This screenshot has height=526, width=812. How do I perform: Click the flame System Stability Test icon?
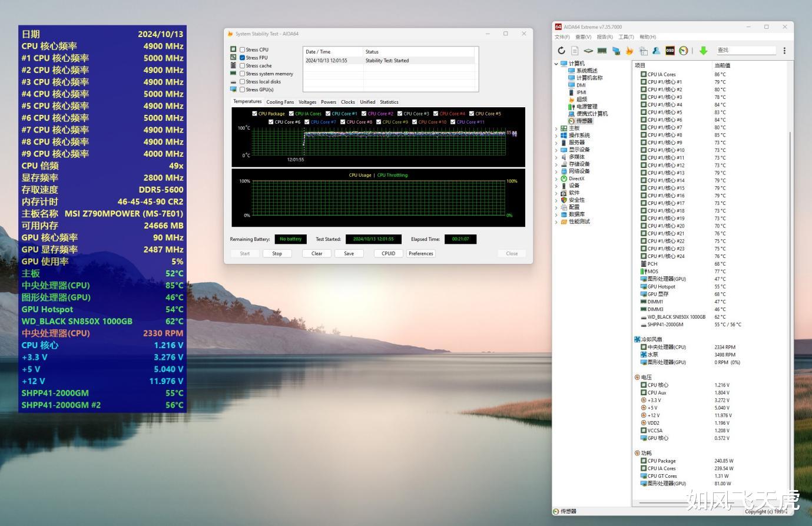pos(629,51)
